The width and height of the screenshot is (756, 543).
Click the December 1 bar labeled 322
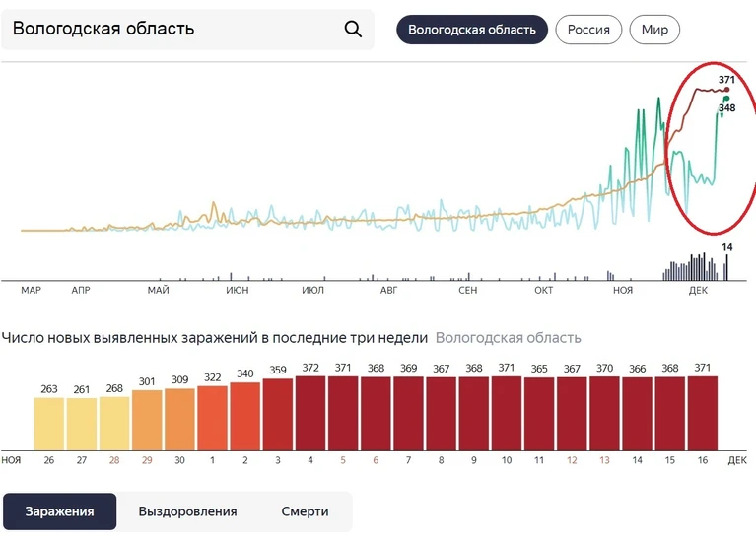coord(212,418)
